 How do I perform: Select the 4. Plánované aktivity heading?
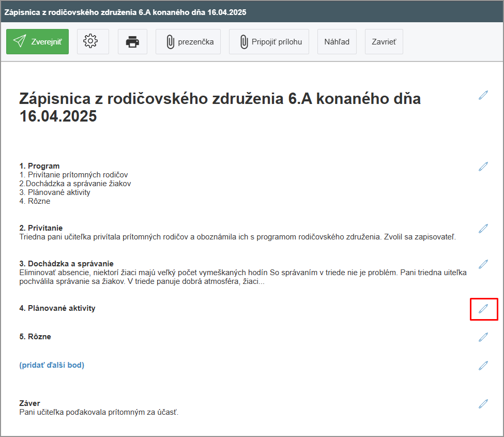pyautogui.click(x=57, y=308)
